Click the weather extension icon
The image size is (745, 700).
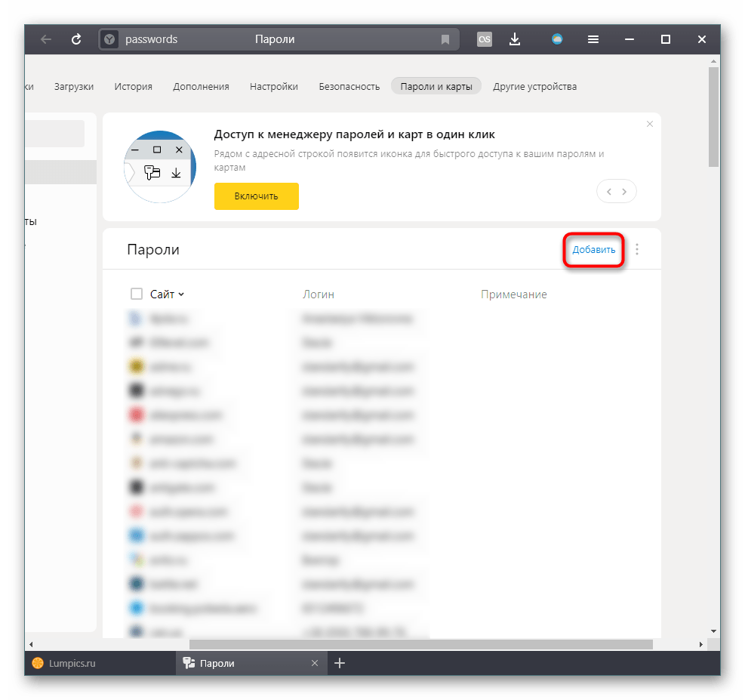[557, 39]
